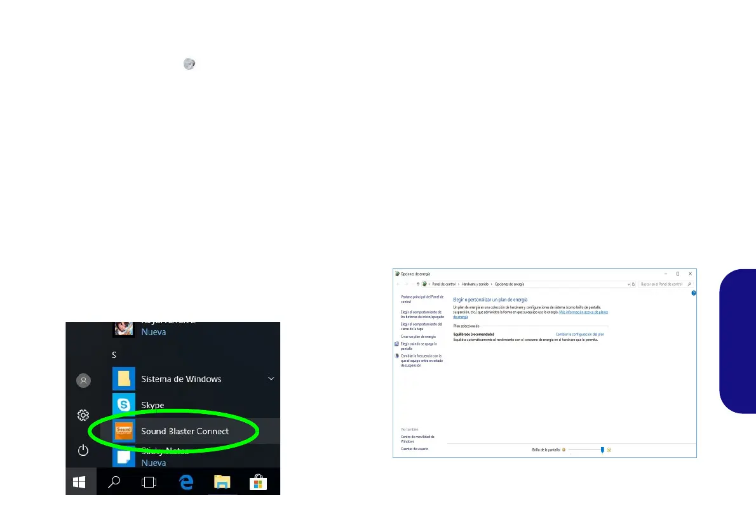The width and height of the screenshot is (756, 532).
Task: Open Ventana principal del Panel de control
Action: tap(422, 299)
